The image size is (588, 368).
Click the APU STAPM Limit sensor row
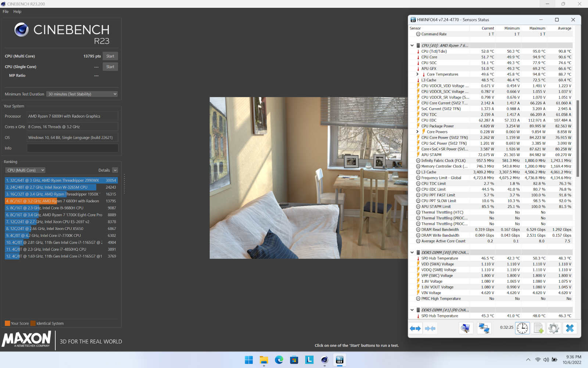[494, 207]
